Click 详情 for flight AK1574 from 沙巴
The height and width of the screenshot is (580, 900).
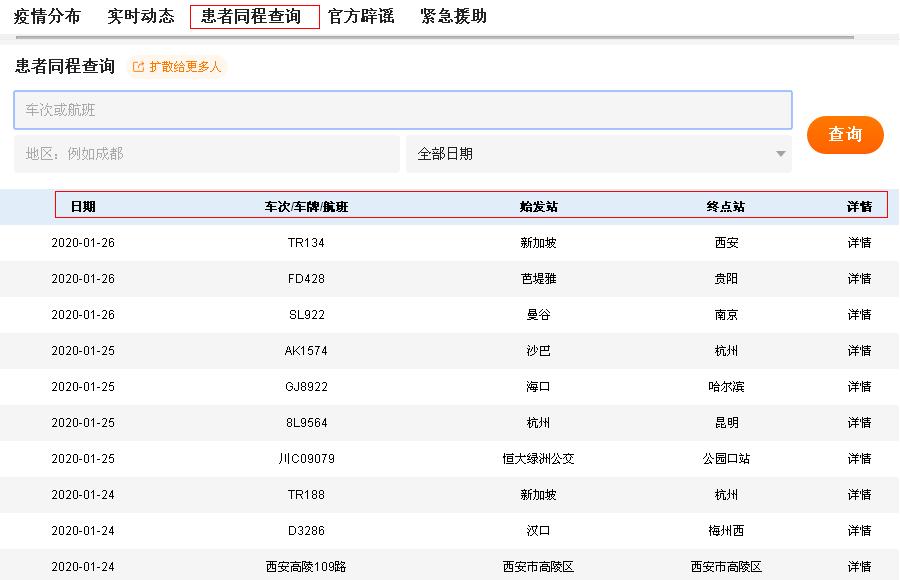858,350
